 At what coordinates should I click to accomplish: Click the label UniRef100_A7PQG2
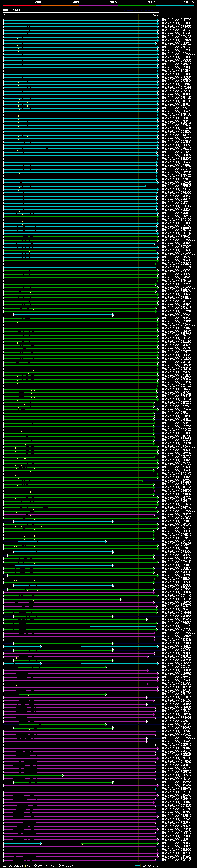[x=177, y=843]
